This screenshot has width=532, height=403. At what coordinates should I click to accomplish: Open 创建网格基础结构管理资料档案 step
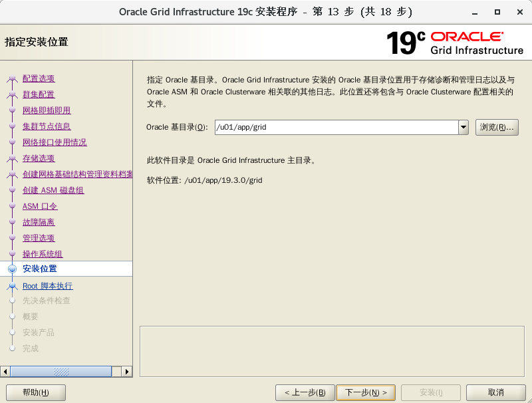[x=77, y=174]
